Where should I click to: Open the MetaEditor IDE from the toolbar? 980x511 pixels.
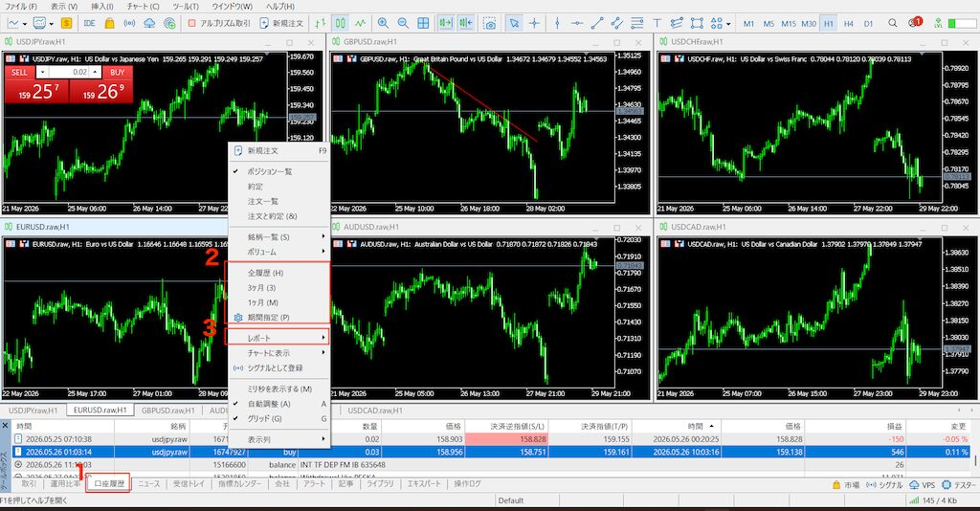pos(89,23)
